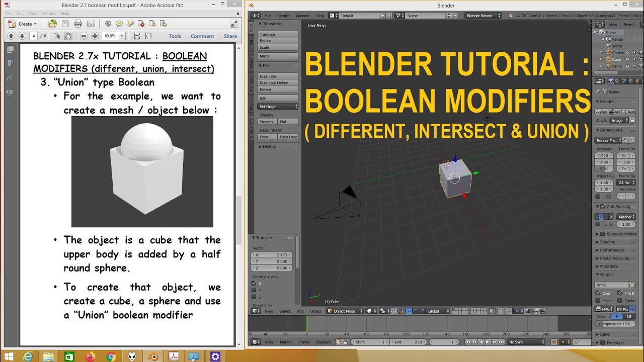Enable the Y constraint axis checkbox

(254, 290)
